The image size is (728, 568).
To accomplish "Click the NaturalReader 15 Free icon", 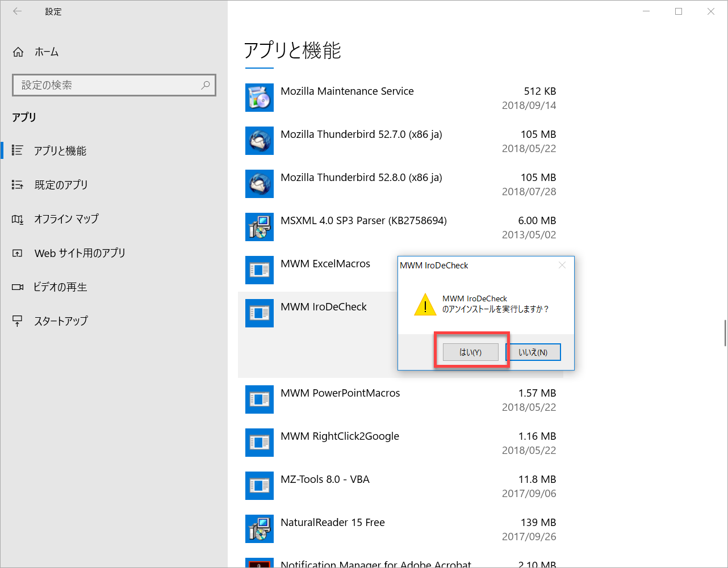I will 260,529.
